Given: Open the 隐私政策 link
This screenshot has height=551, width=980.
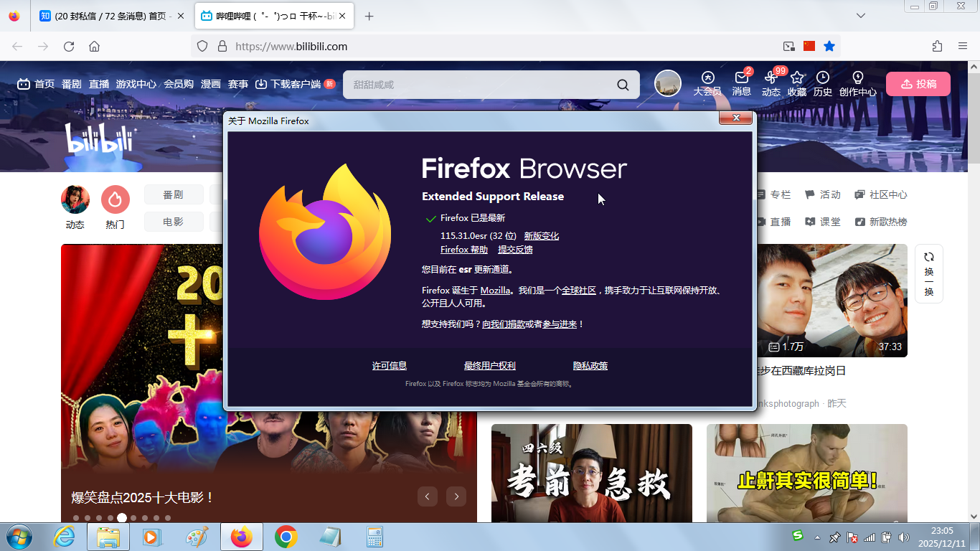Looking at the screenshot, I should pyautogui.click(x=590, y=366).
